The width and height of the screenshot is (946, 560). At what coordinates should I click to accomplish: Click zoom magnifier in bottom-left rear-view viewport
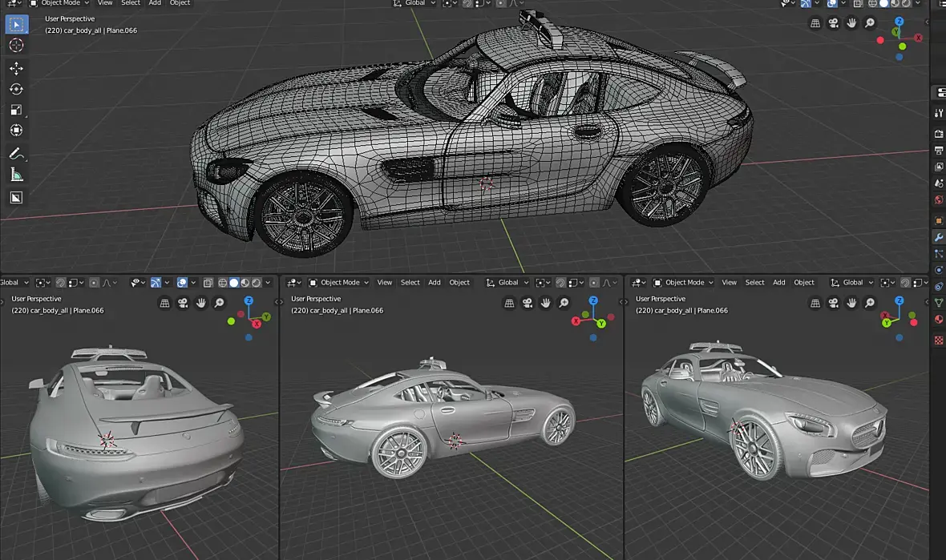pos(219,303)
